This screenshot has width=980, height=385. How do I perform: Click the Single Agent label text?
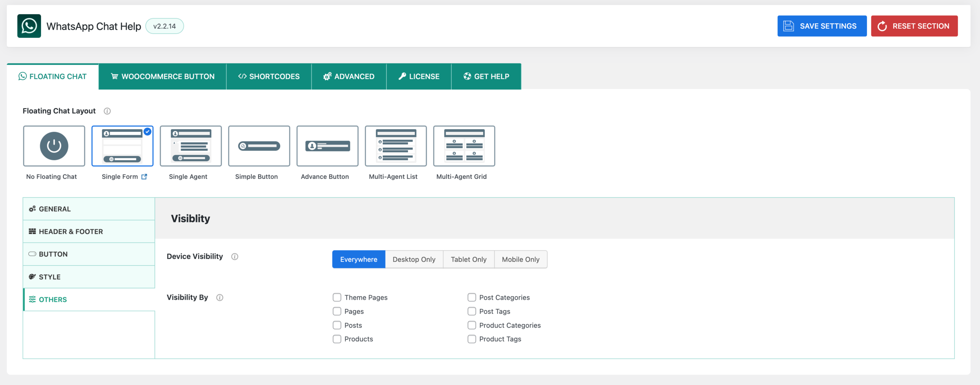click(x=188, y=177)
